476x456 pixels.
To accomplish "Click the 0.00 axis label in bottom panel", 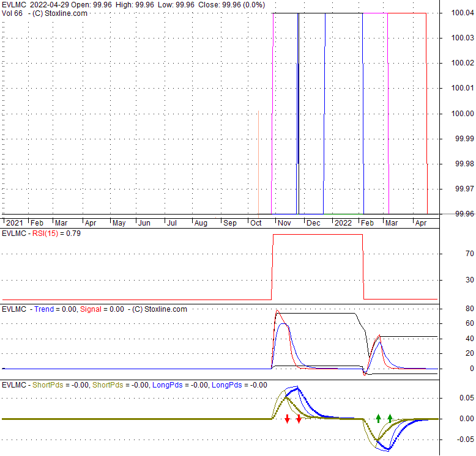I will [x=467, y=419].
